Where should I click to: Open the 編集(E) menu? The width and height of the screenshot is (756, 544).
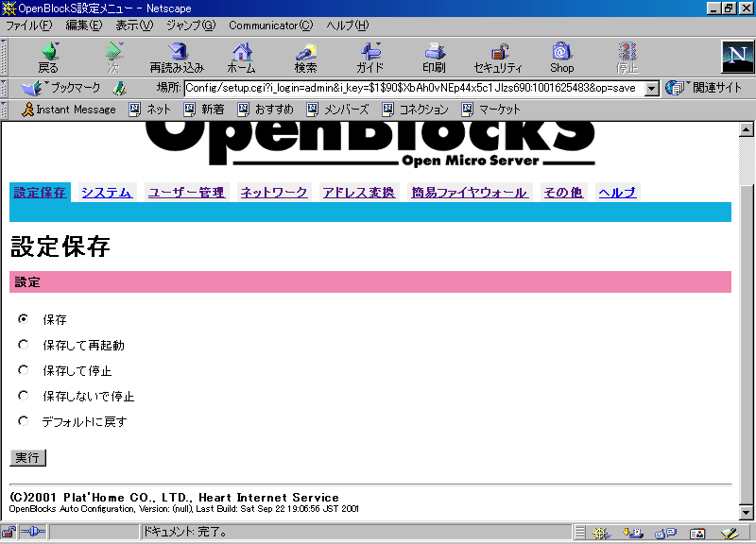84,25
